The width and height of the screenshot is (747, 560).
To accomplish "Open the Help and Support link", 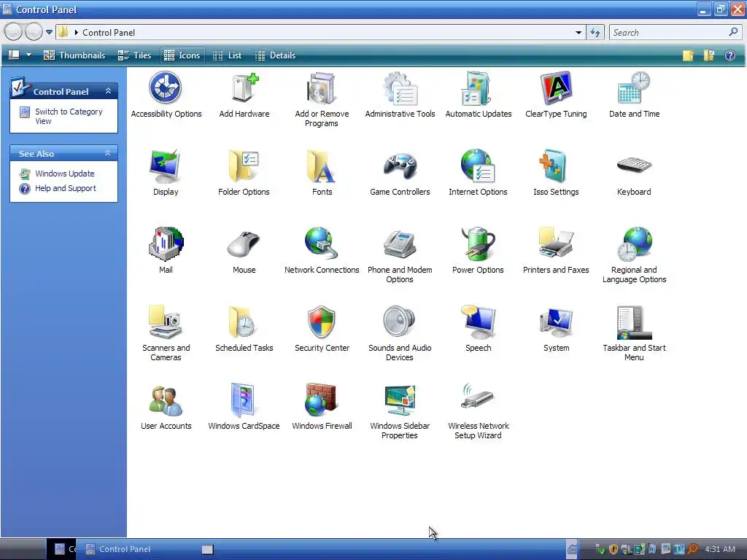I will click(x=66, y=188).
